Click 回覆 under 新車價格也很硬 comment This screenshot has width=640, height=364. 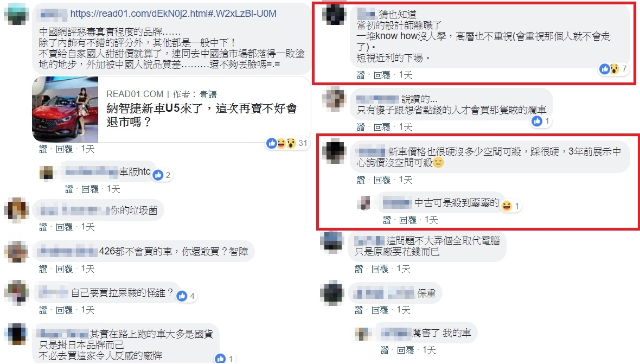point(382,180)
